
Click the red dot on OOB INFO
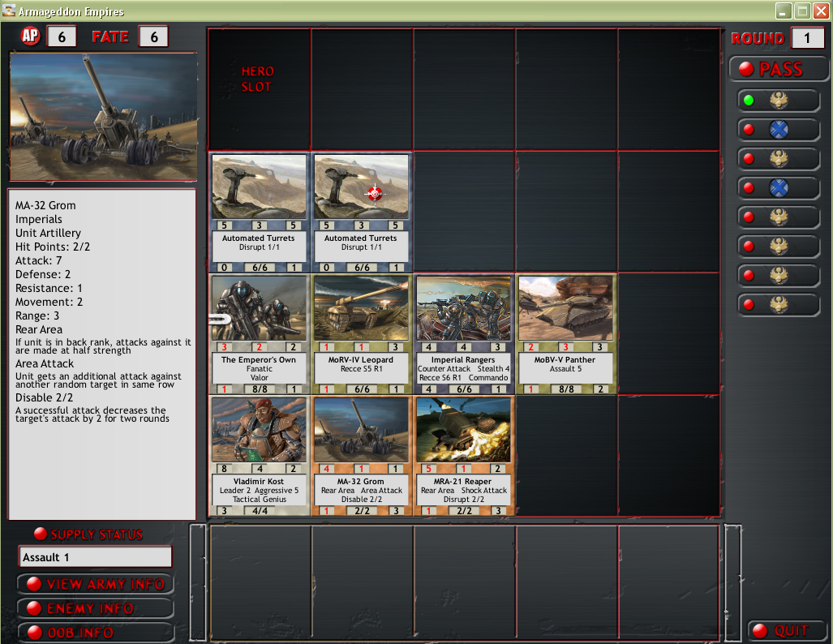click(34, 633)
